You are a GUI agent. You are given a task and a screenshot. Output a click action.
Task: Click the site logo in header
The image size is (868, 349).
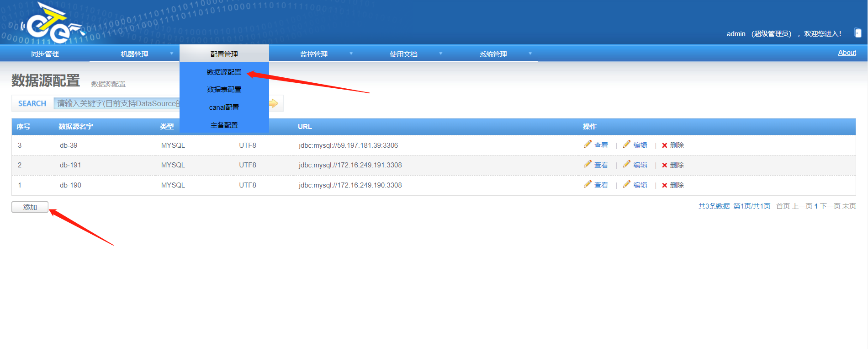(x=53, y=23)
